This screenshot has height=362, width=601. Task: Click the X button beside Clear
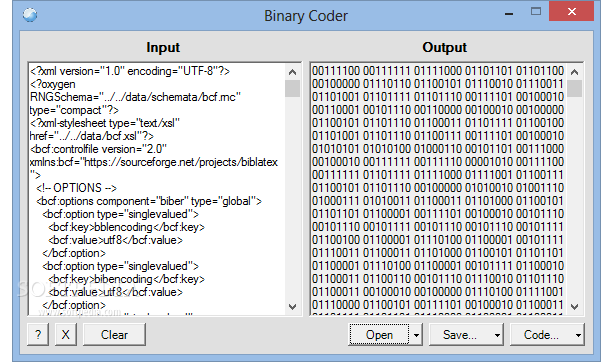click(x=66, y=334)
